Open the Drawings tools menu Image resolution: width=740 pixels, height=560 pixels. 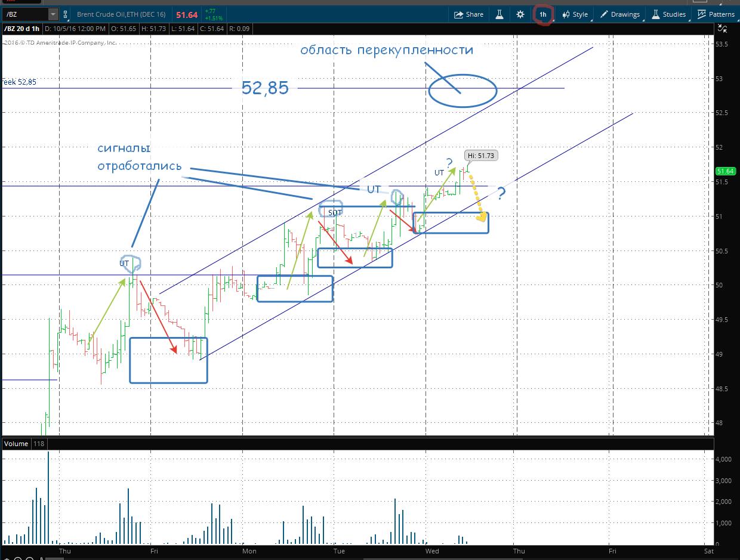coord(620,14)
